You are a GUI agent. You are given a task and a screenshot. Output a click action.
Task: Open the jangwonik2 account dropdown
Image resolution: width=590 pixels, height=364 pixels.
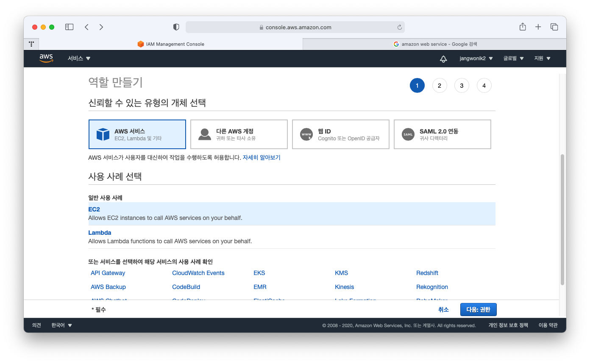coord(476,58)
